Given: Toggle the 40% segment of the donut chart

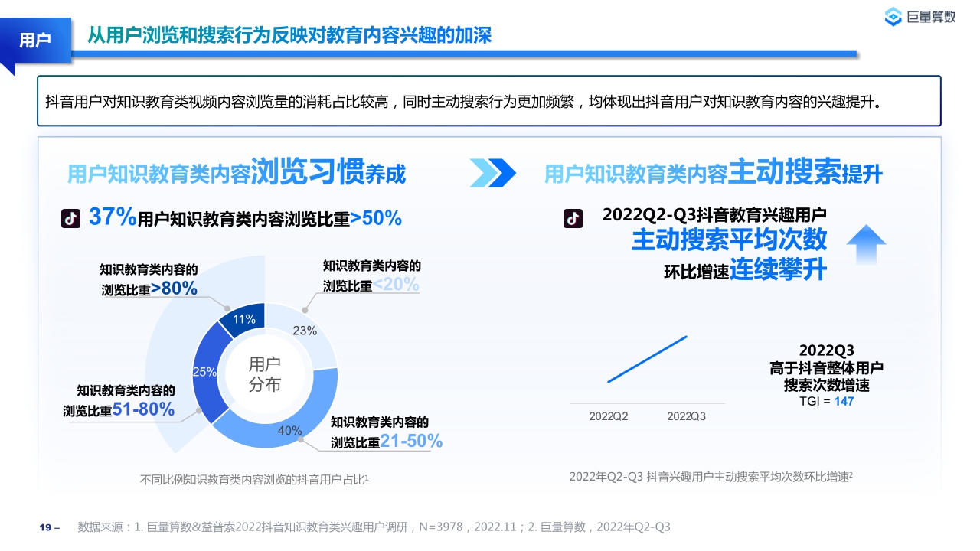Looking at the screenshot, I should (x=289, y=430).
